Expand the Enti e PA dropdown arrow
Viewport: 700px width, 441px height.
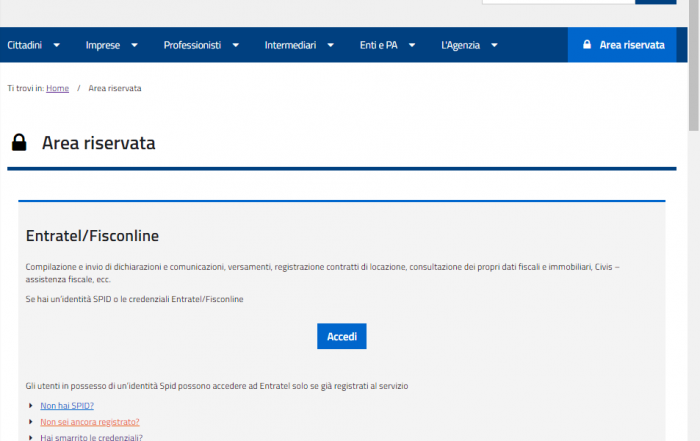coord(412,45)
